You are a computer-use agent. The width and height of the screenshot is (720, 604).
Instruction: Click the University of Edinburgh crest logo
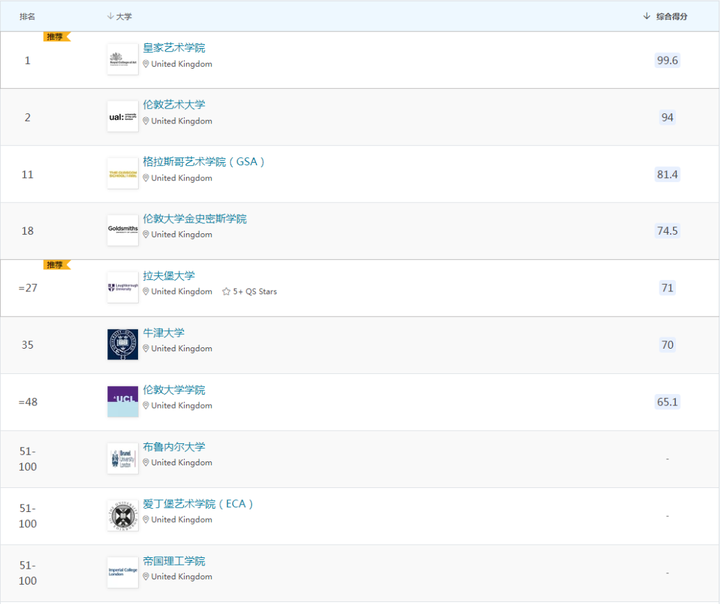point(123,516)
